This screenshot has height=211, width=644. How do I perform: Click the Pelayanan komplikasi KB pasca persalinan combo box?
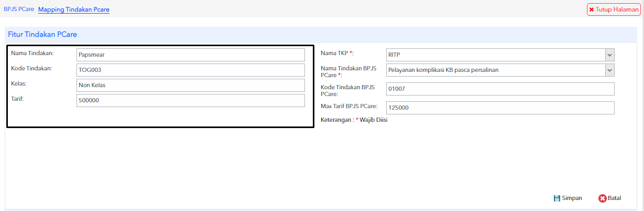pyautogui.click(x=495, y=70)
